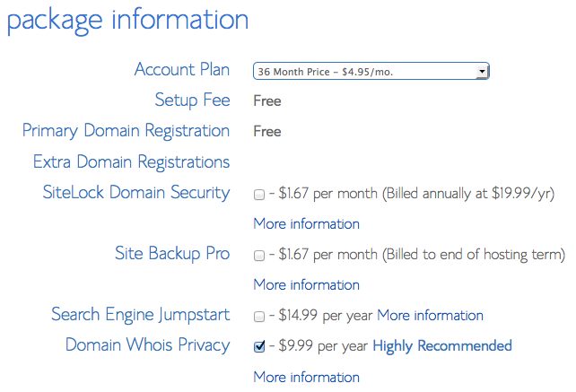Click the package information heading

(127, 20)
